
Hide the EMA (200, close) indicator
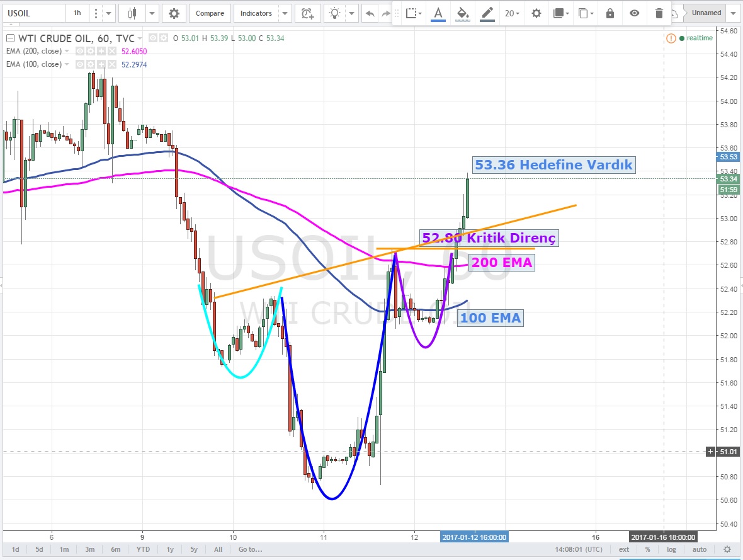point(80,51)
